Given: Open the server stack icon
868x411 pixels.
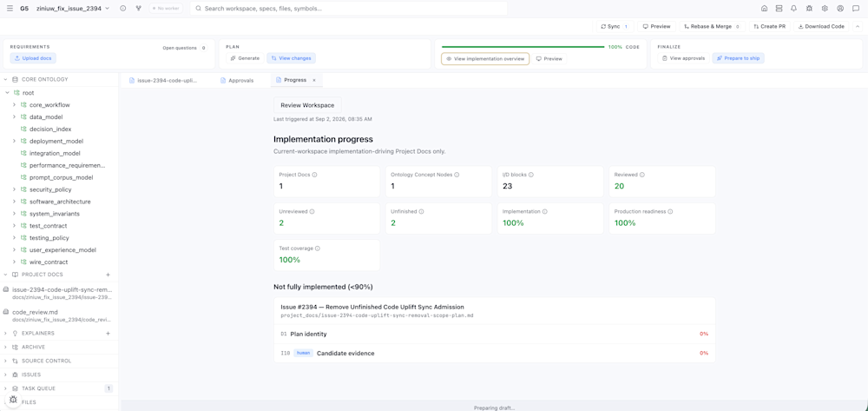Looking at the screenshot, I should click(x=779, y=9).
